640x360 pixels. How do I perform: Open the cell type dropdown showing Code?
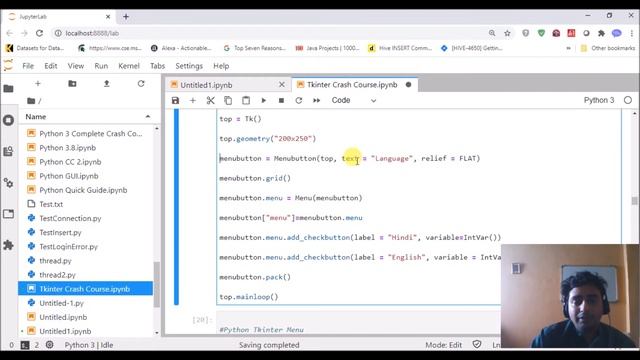tap(353, 100)
